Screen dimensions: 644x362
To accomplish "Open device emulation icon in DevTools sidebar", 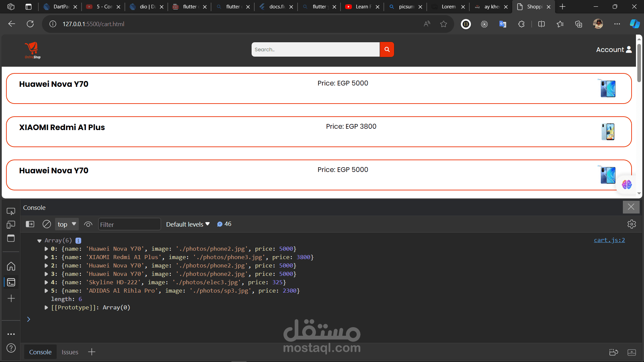I will click(11, 225).
